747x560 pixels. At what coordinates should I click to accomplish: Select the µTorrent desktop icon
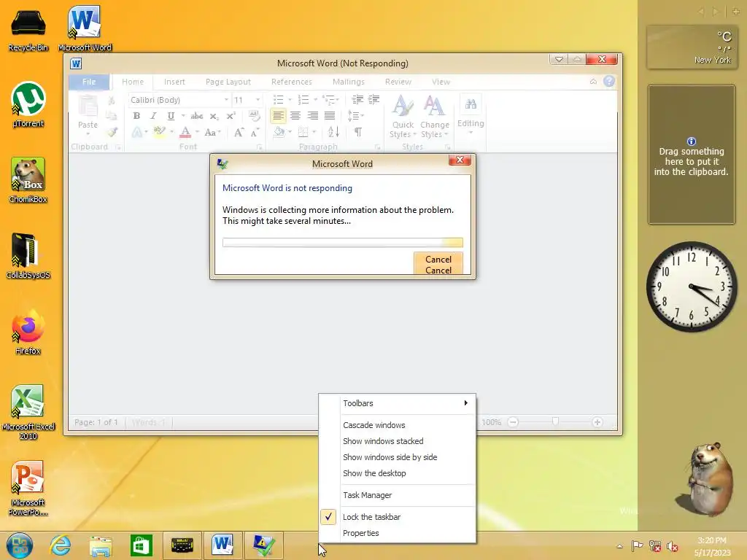tap(28, 104)
